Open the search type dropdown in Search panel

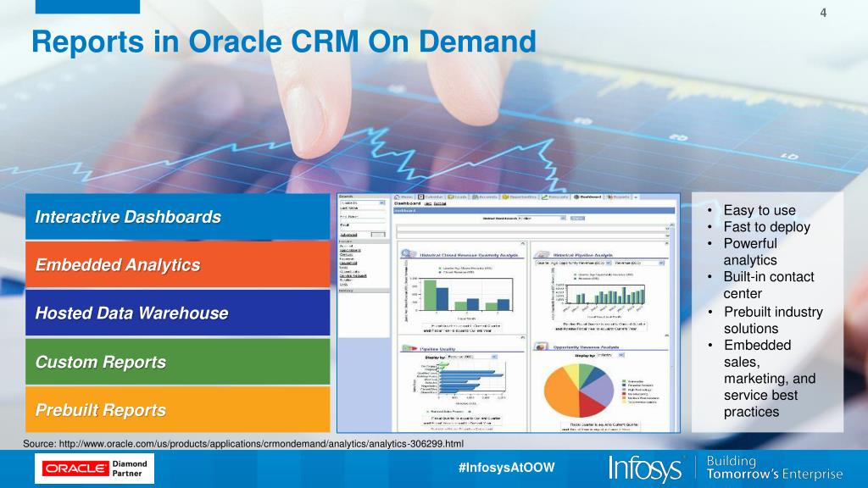(363, 203)
